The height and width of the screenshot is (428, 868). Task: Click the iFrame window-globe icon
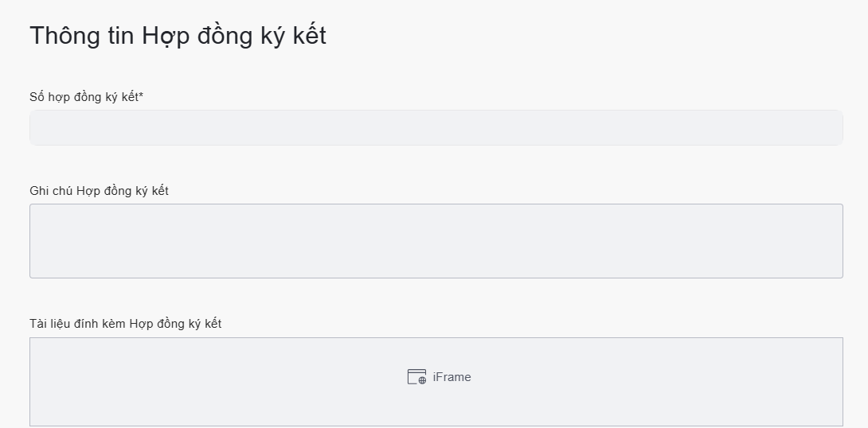[x=416, y=377]
